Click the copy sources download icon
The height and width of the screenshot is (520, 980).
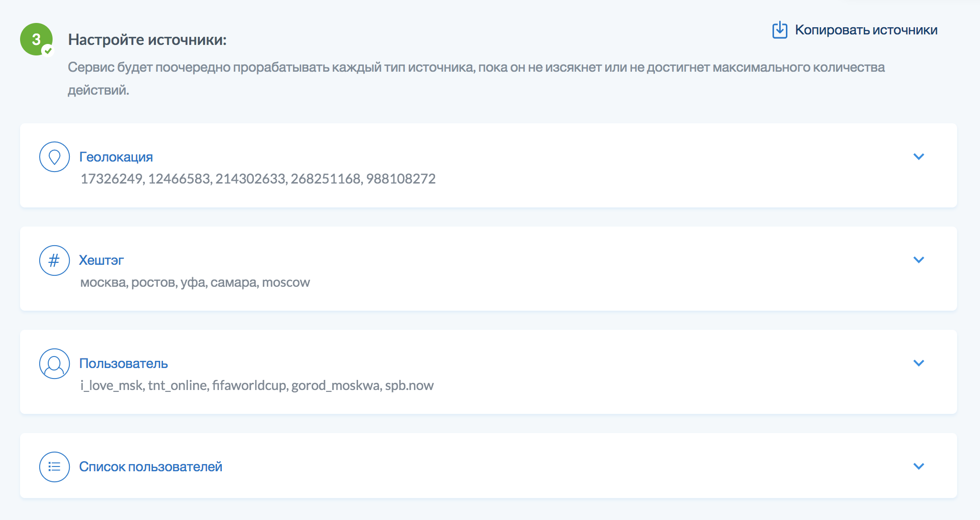click(x=780, y=30)
